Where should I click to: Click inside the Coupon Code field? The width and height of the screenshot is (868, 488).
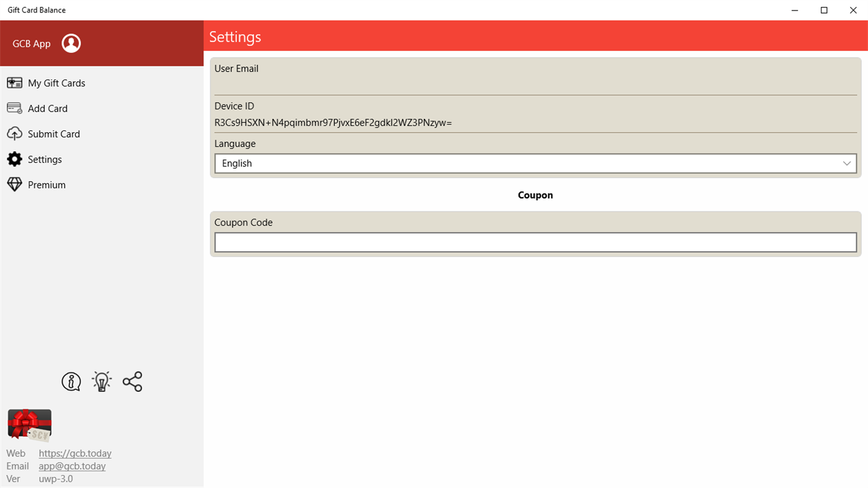(535, 242)
